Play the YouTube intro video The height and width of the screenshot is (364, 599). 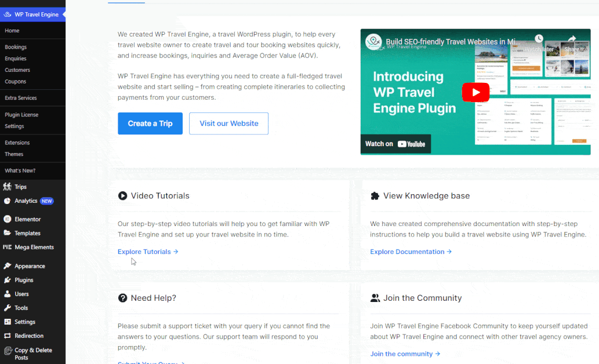pos(475,92)
